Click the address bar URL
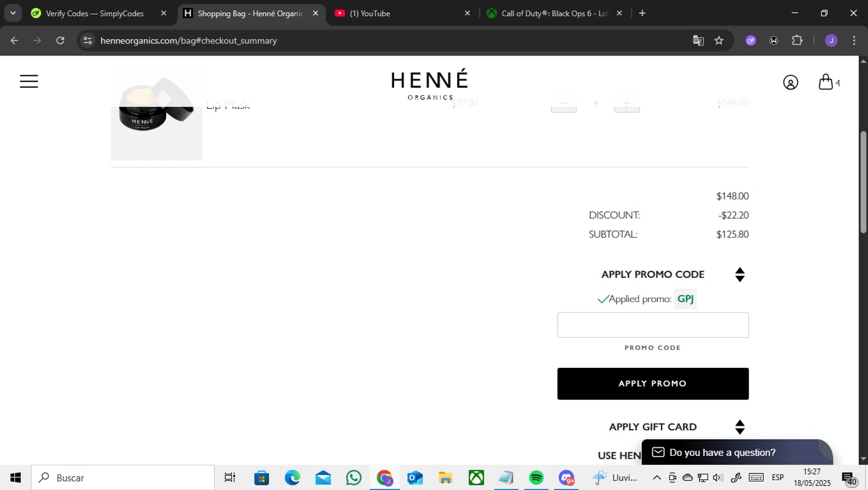 (189, 40)
